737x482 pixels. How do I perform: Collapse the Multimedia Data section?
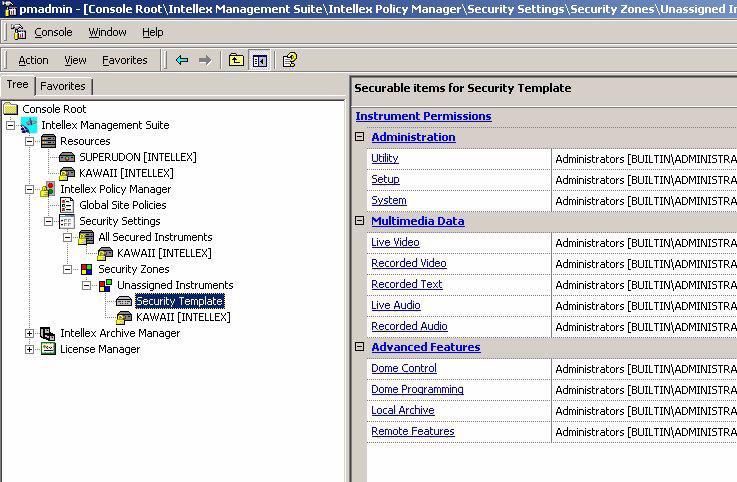click(x=360, y=221)
